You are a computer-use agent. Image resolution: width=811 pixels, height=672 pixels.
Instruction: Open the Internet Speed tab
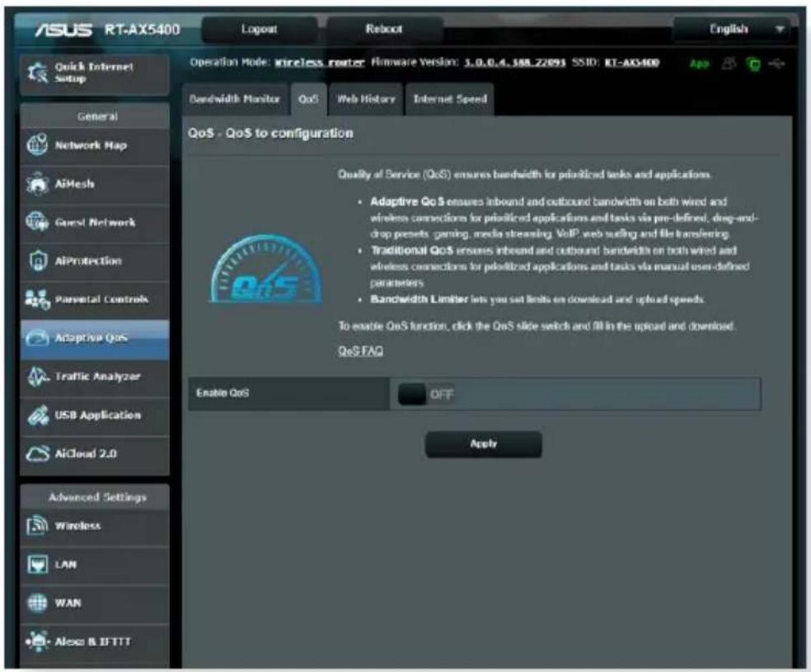(450, 99)
